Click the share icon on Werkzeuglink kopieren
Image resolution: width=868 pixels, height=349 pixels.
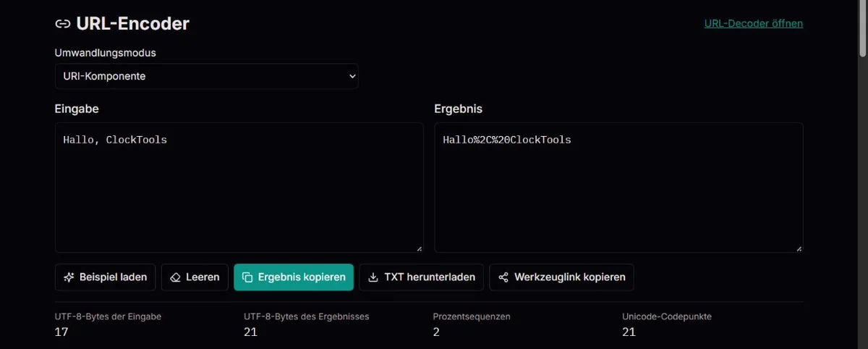[503, 277]
